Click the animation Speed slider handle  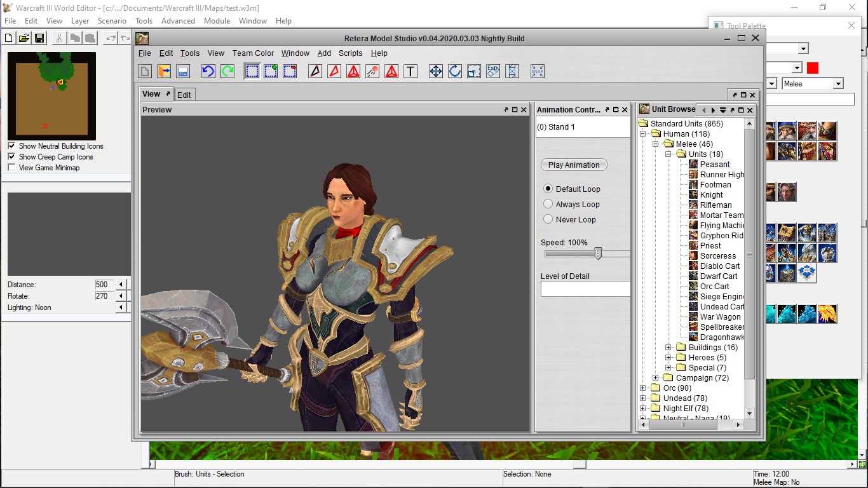pyautogui.click(x=598, y=254)
